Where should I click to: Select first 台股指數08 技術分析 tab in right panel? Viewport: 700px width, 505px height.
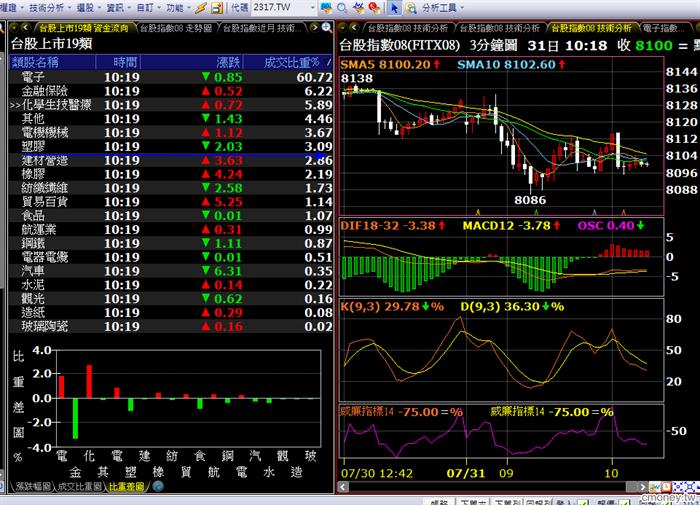[x=408, y=28]
